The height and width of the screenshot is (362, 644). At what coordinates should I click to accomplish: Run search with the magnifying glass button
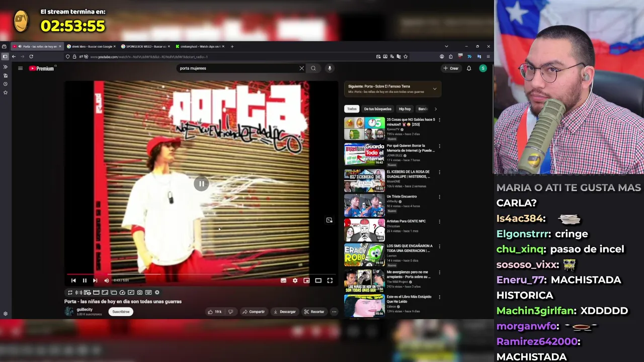tap(313, 68)
